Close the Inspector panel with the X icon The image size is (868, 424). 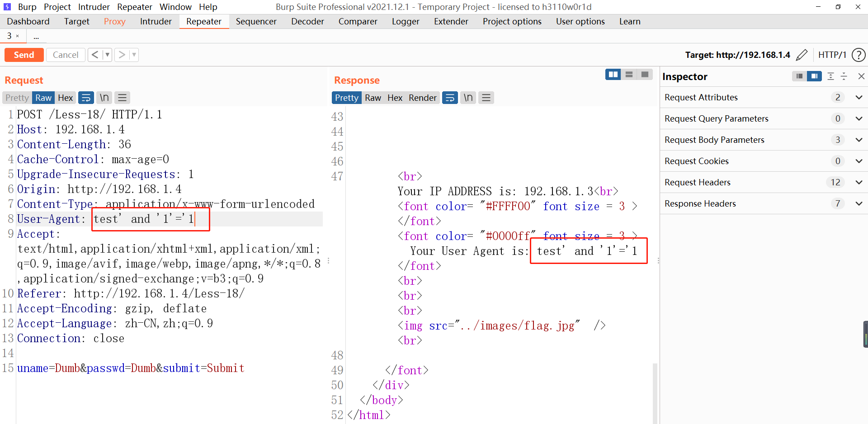coord(862,76)
